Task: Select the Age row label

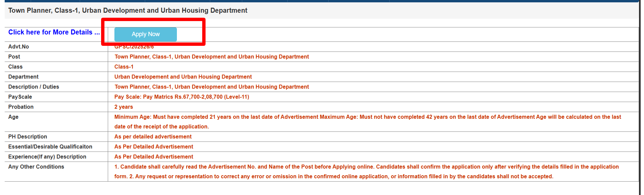Action: pyautogui.click(x=13, y=117)
